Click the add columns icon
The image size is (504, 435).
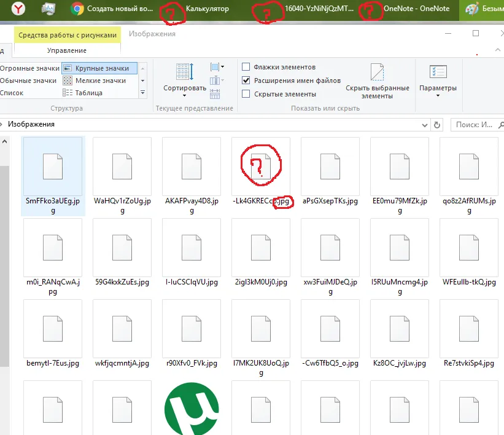pyautogui.click(x=217, y=80)
